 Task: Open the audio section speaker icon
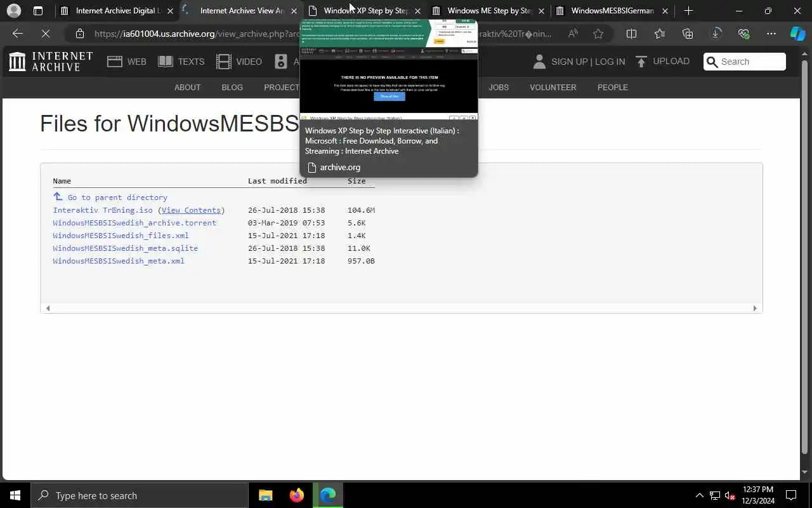(x=281, y=62)
